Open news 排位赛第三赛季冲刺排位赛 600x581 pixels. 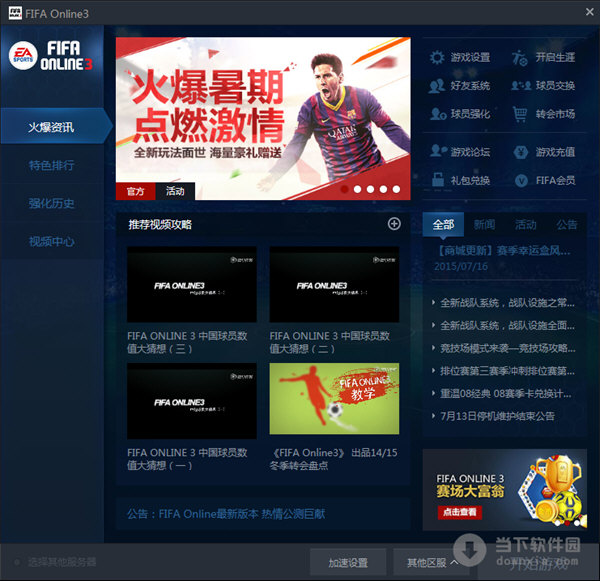[507, 370]
